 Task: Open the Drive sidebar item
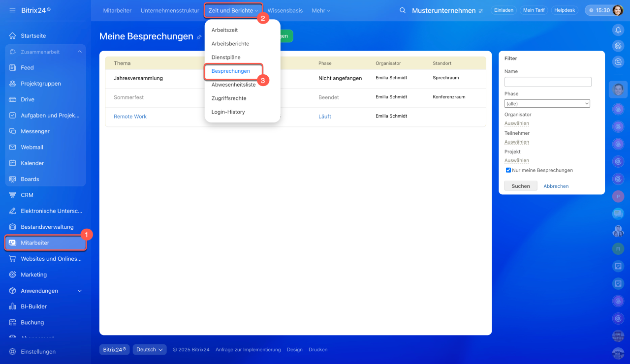[28, 99]
